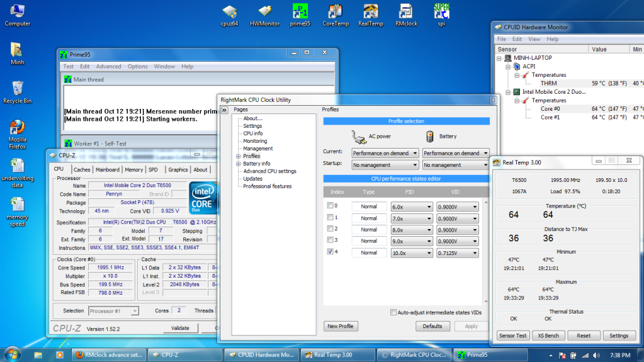This screenshot has height=362, width=644.
Task: Open Battery Current profile dropdown
Action: [x=456, y=153]
